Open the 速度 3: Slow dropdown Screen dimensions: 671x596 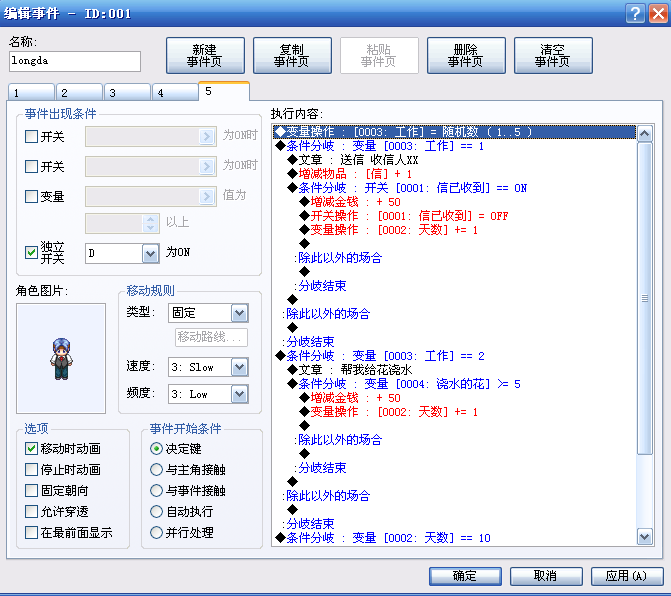tap(239, 367)
